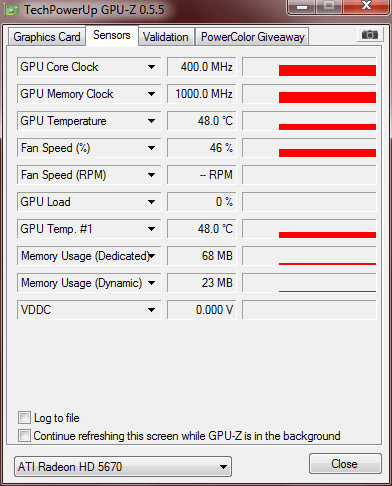Expand the GPU Core Clock dropdown arrow
This screenshot has width=392, height=486.
click(x=151, y=67)
